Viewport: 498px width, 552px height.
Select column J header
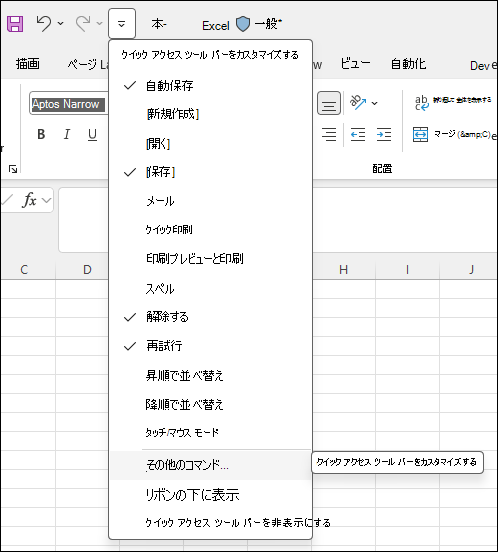(471, 270)
